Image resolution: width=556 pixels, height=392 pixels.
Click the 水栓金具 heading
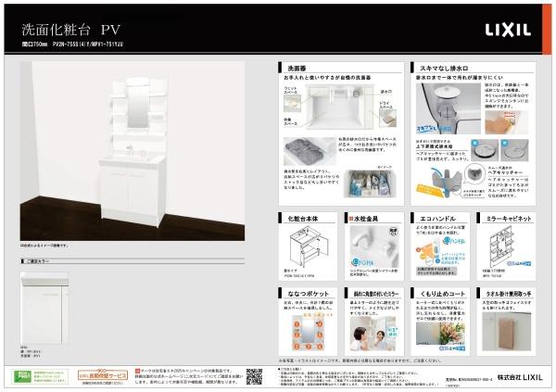point(366,219)
